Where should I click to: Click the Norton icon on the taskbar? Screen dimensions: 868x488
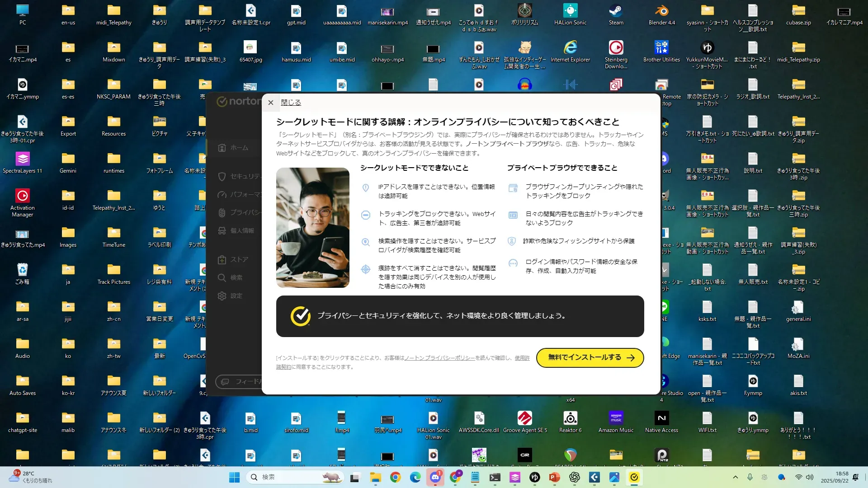pyautogui.click(x=634, y=477)
